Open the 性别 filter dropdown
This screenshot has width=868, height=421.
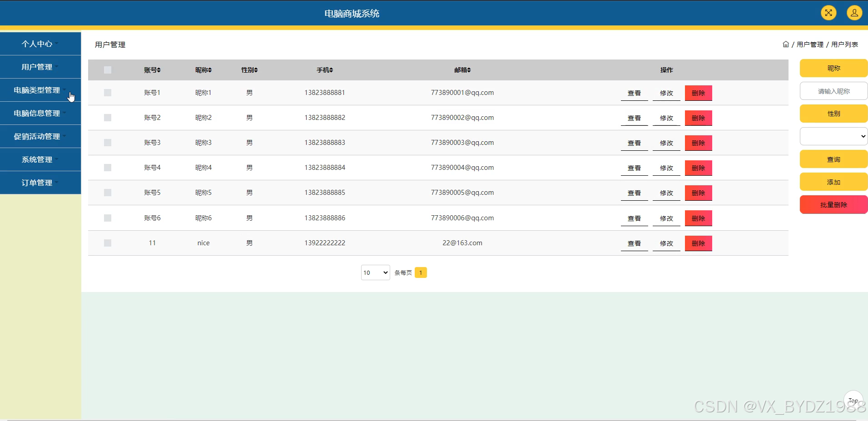point(833,136)
